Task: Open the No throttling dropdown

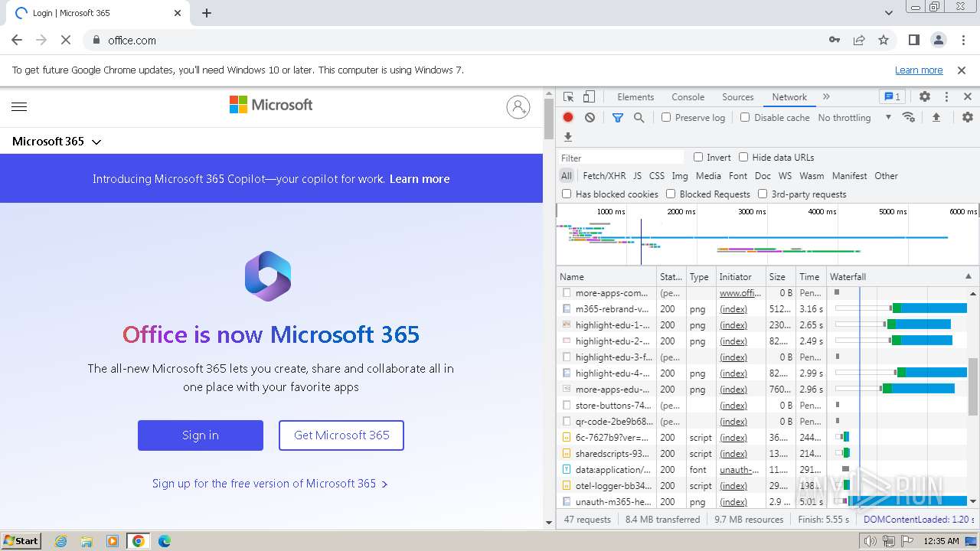Action: coord(854,117)
